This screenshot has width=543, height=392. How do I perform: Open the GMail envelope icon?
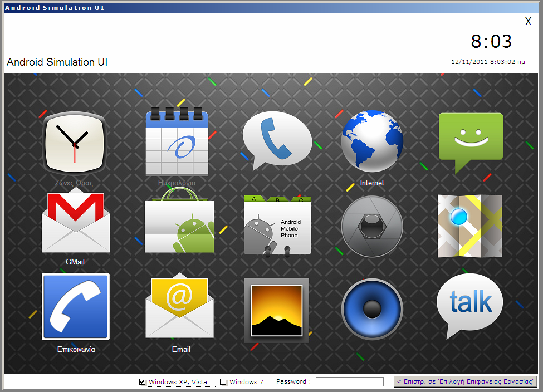[76, 222]
